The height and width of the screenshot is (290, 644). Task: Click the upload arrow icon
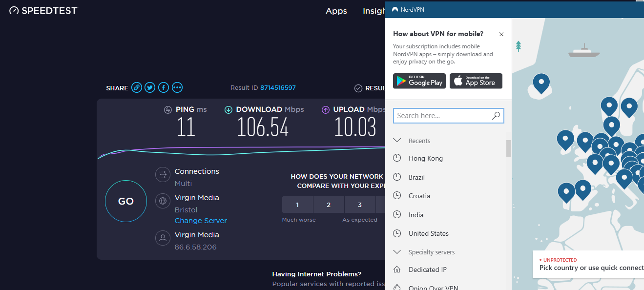[x=325, y=110]
